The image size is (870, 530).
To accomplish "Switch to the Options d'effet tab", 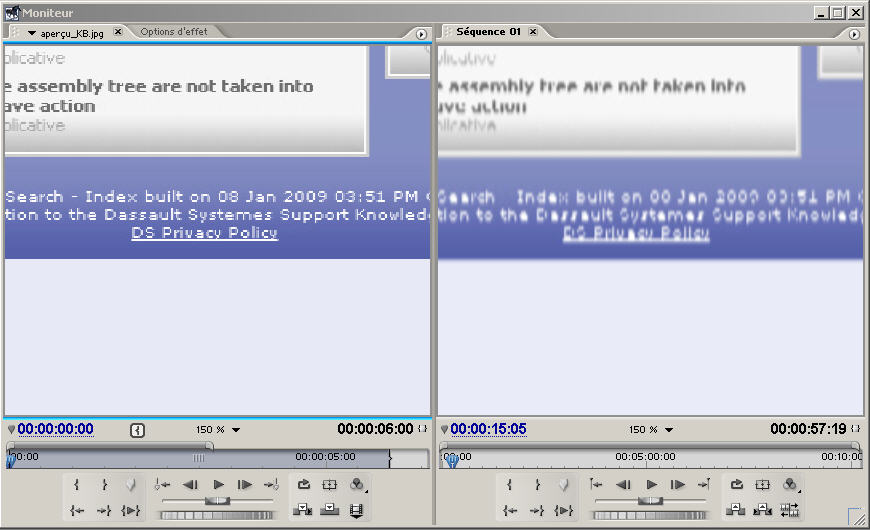I will [174, 32].
